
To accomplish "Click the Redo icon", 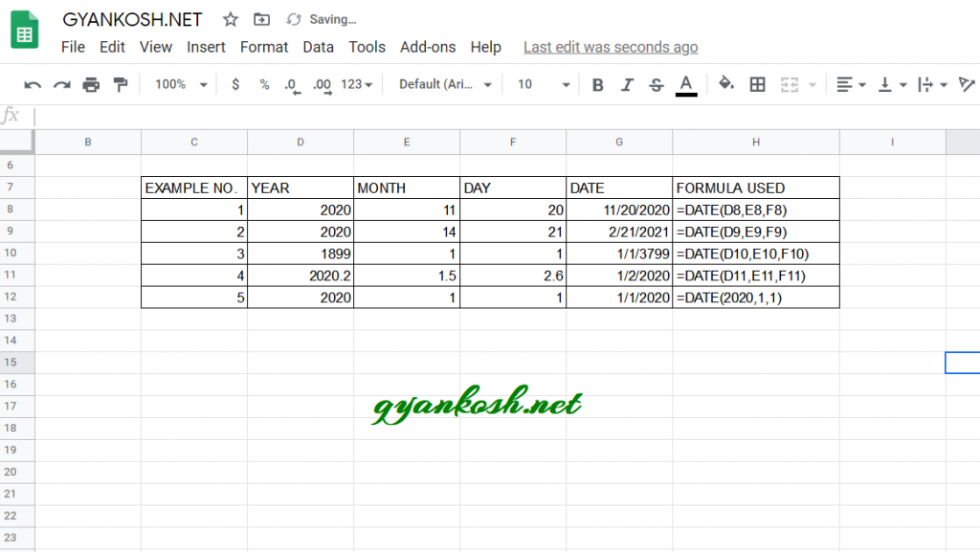I will pyautogui.click(x=59, y=84).
